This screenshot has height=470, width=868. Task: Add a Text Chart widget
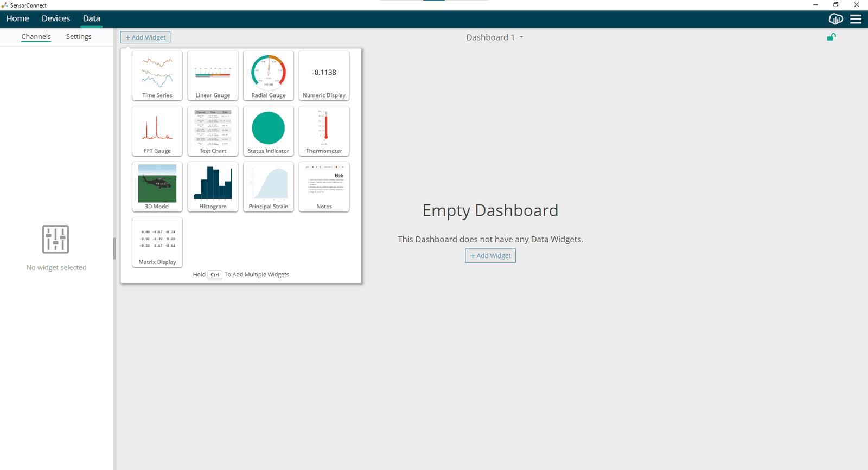click(x=213, y=131)
